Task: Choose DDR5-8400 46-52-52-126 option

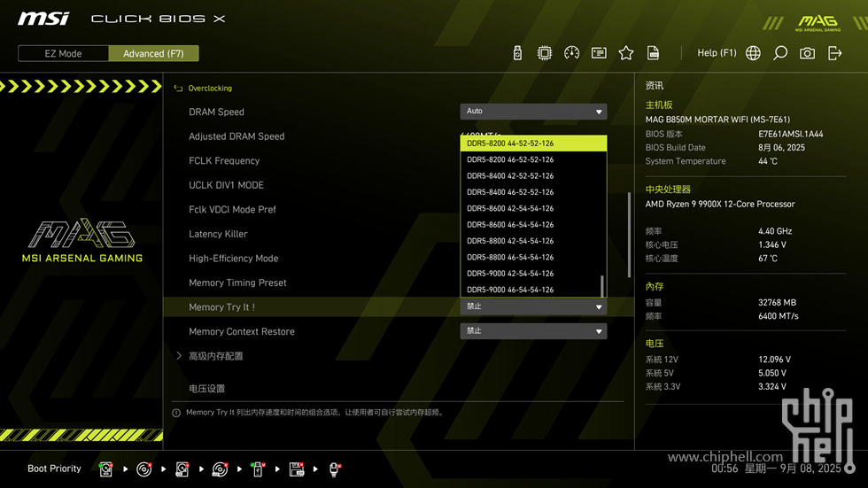Action: [533, 192]
